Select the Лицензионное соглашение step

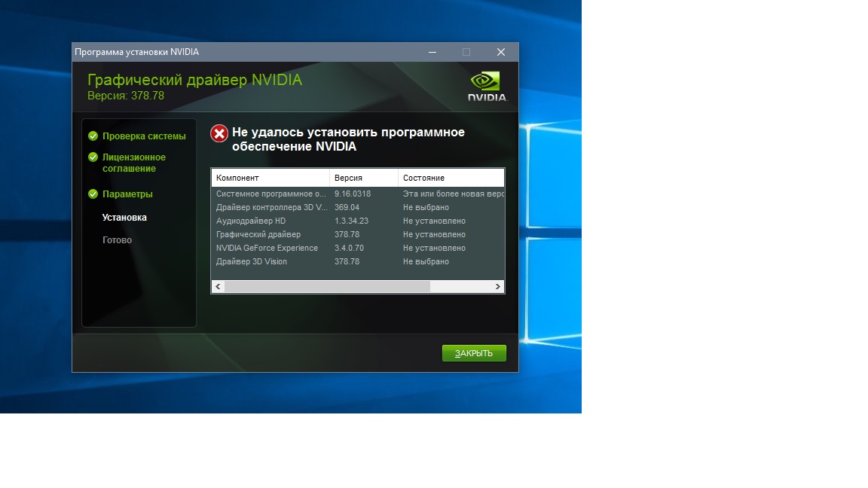click(x=134, y=163)
